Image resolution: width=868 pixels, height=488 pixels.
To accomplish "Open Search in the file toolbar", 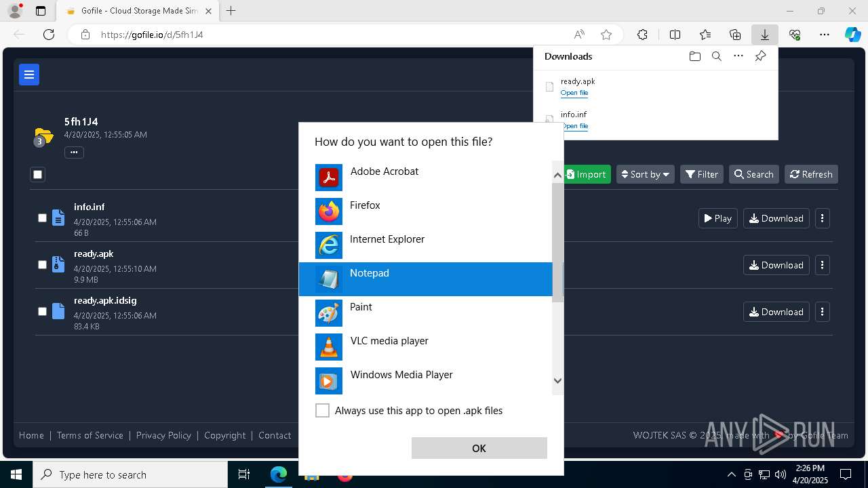I will click(754, 175).
